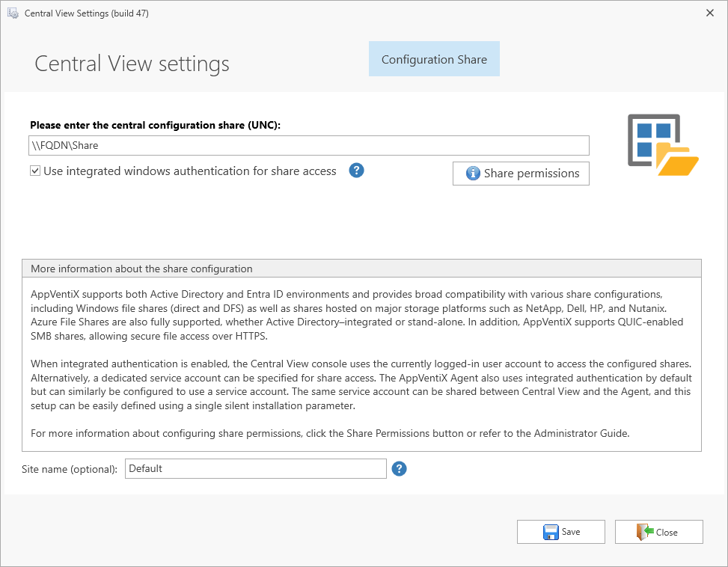The height and width of the screenshot is (567, 728).
Task: Toggle integrated windows authentication checkbox
Action: point(35,171)
